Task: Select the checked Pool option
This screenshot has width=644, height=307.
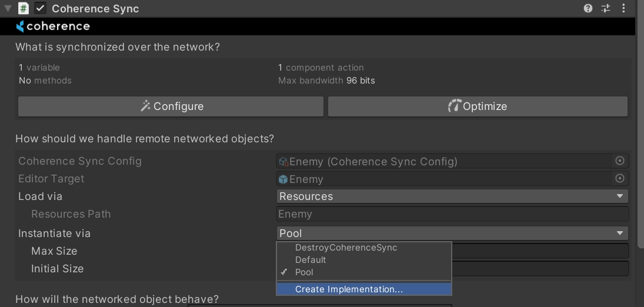Action: tap(304, 272)
